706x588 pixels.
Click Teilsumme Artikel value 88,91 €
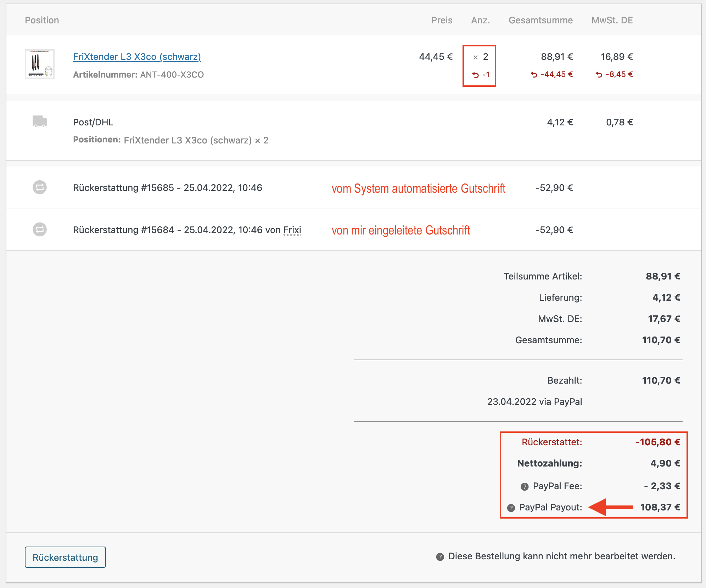(663, 276)
